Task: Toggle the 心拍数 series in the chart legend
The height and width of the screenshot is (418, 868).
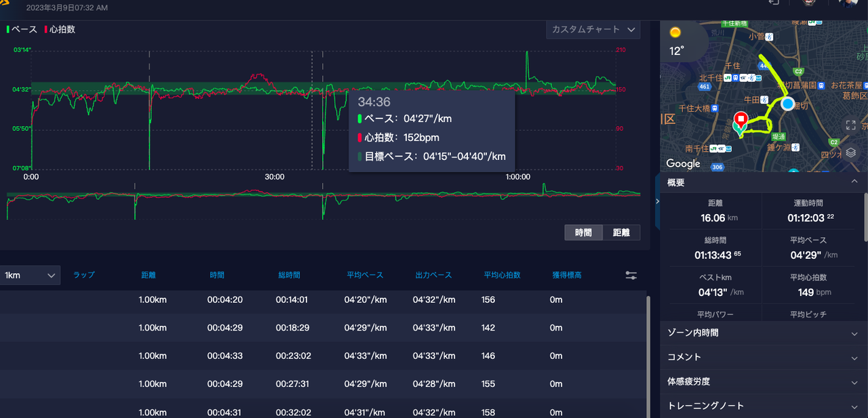Action: point(59,29)
